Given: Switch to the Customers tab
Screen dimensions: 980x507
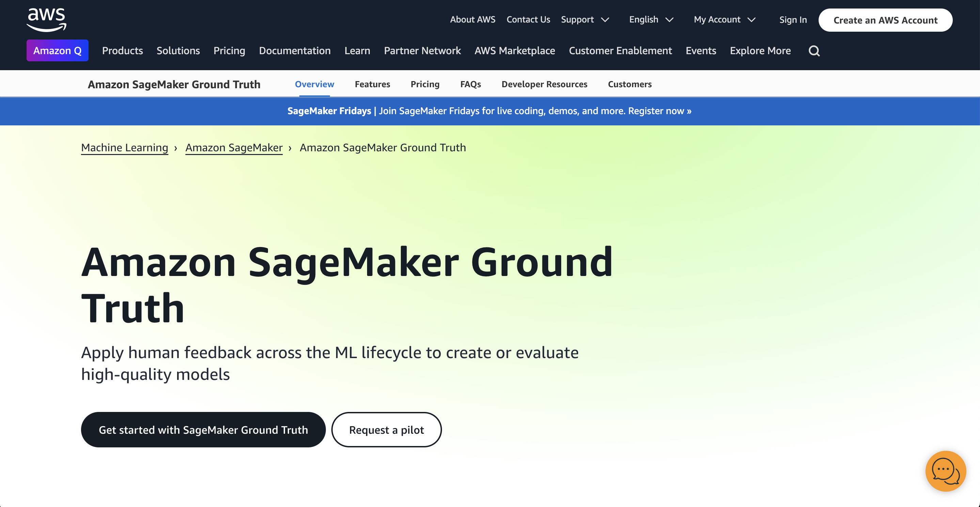Looking at the screenshot, I should click(630, 84).
